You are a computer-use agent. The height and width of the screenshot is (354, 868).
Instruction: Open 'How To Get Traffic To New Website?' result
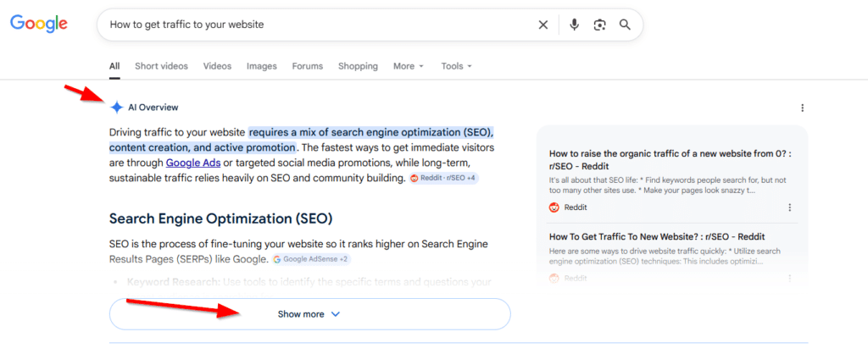pos(657,237)
